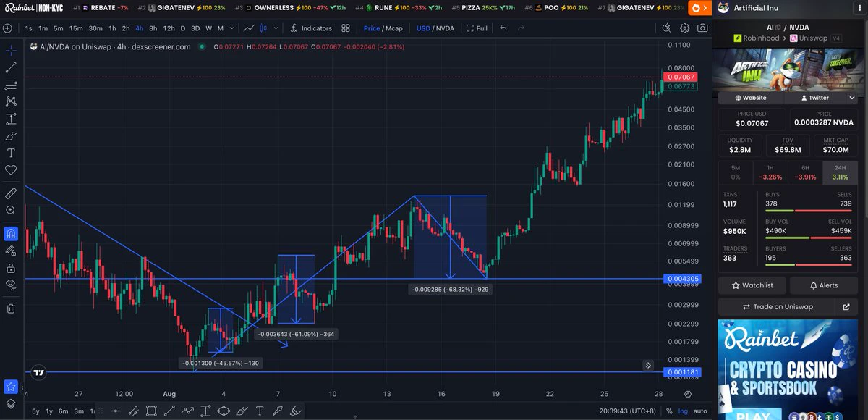
Task: Click Trade on Uniswap button
Action: 778,307
